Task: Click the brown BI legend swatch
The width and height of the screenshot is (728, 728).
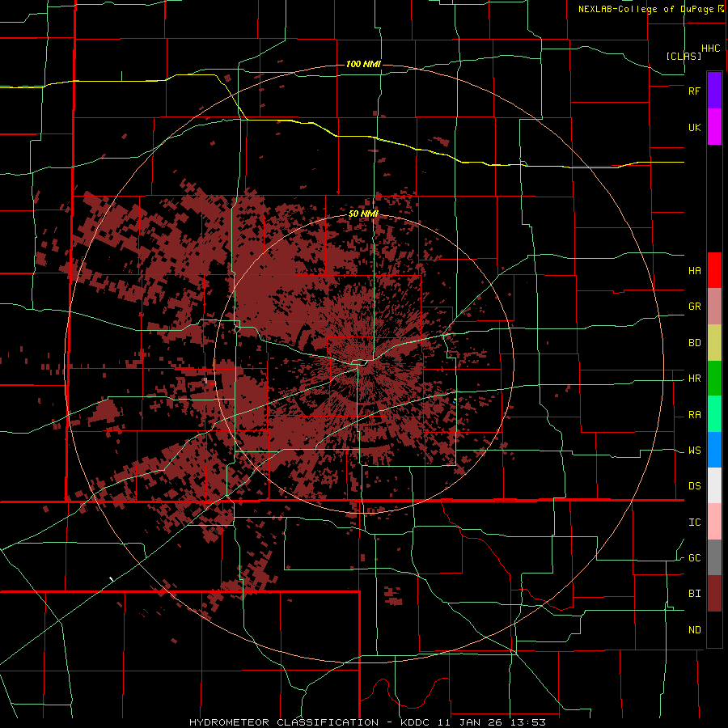Action: (714, 594)
